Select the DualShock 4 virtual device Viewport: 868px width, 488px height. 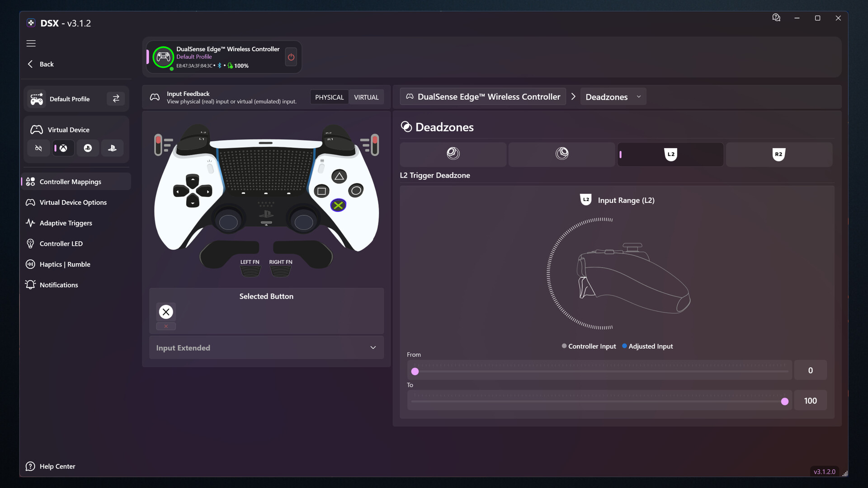pyautogui.click(x=88, y=148)
